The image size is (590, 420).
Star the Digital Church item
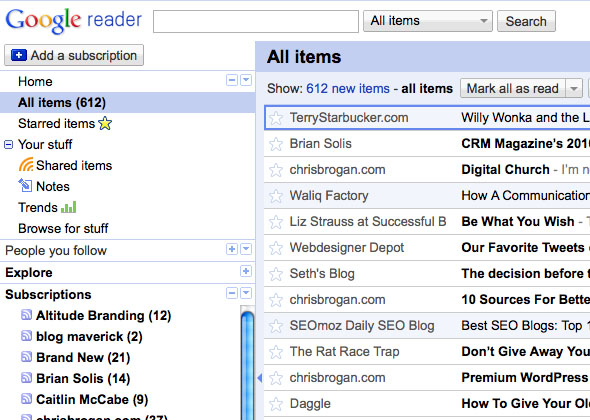tap(276, 170)
